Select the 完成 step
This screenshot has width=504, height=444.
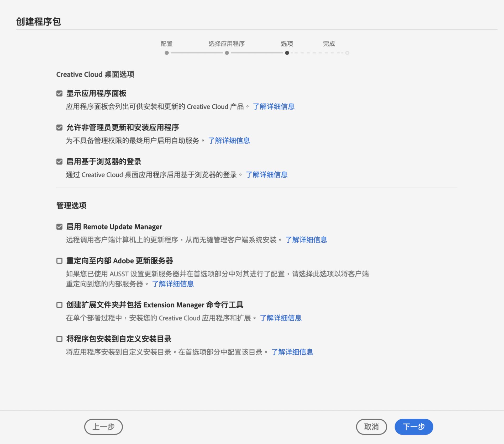point(329,44)
